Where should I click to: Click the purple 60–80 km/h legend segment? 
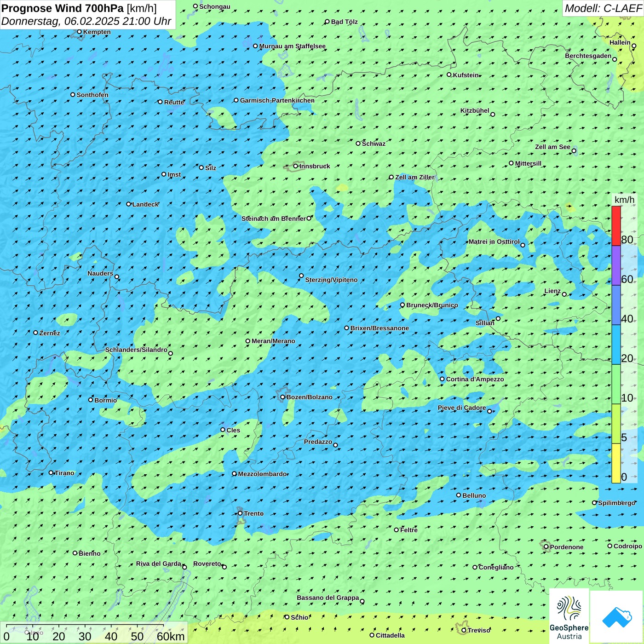coord(616,265)
